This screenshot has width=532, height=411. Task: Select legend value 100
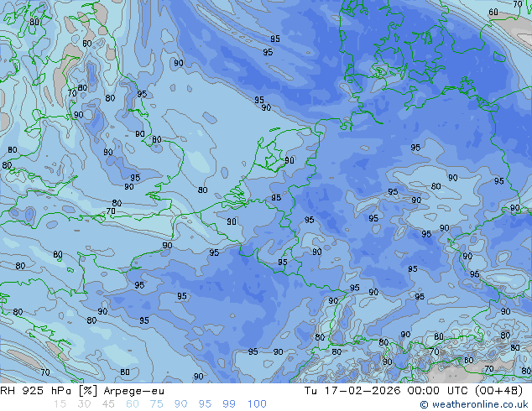pos(257,404)
